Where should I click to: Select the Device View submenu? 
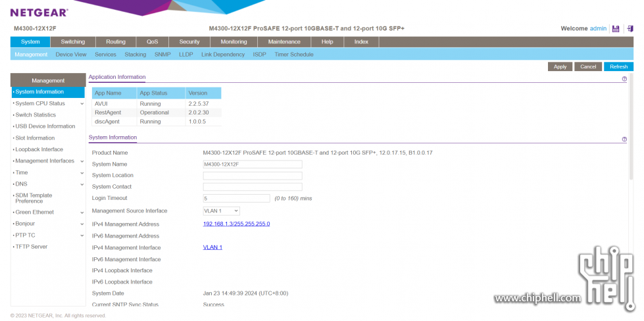[71, 54]
